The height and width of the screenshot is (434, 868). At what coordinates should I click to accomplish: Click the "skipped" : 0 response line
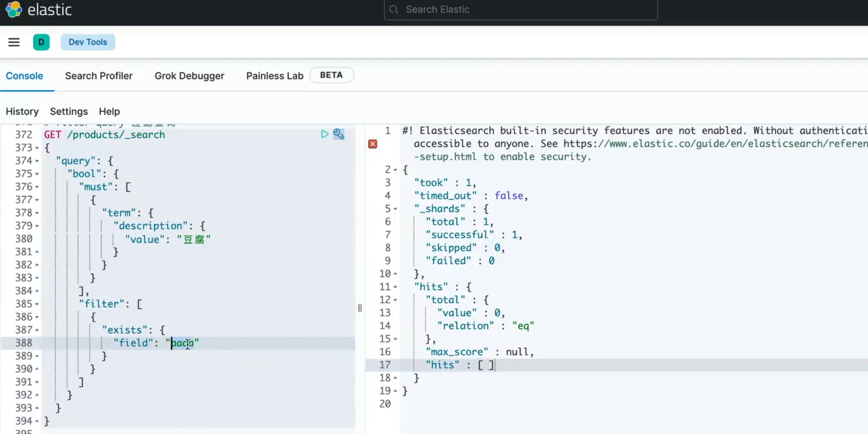[x=465, y=248]
